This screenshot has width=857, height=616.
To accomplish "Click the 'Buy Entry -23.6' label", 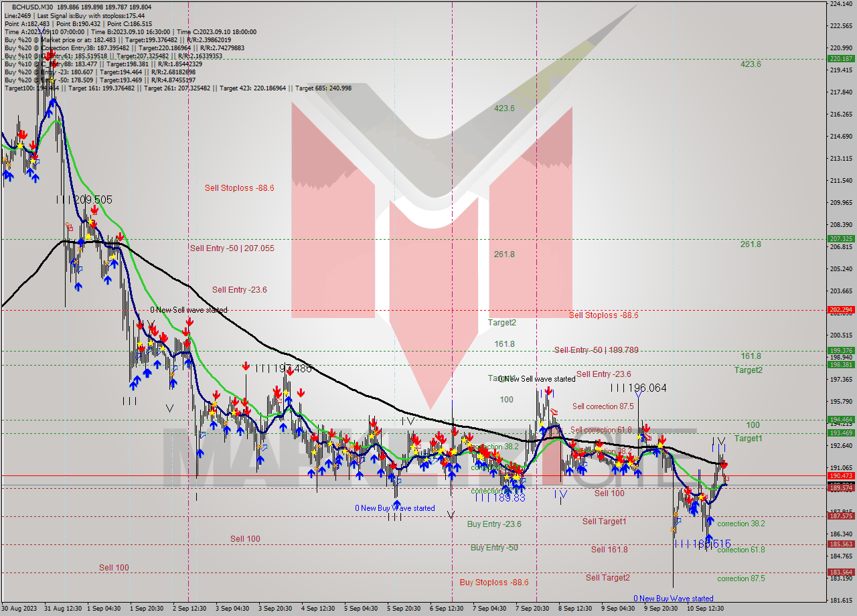I will [x=494, y=524].
